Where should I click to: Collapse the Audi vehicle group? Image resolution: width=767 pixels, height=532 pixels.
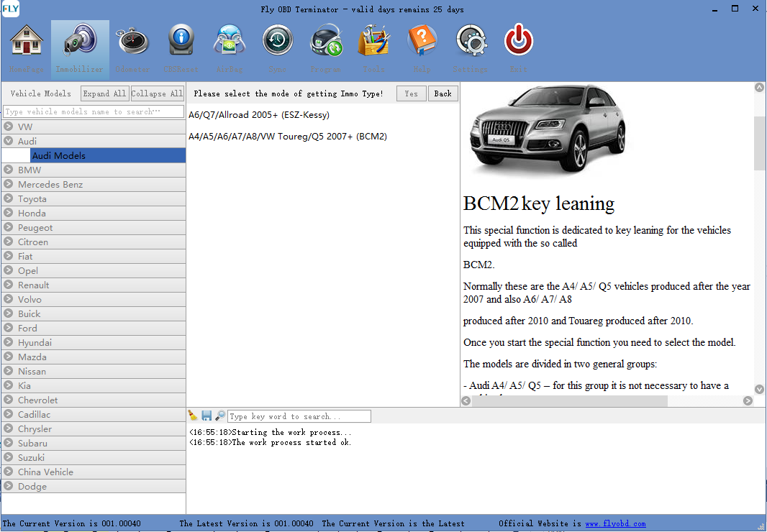9,142
